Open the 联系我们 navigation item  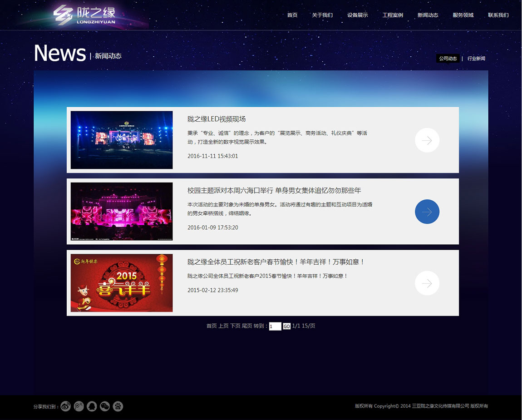tap(498, 15)
